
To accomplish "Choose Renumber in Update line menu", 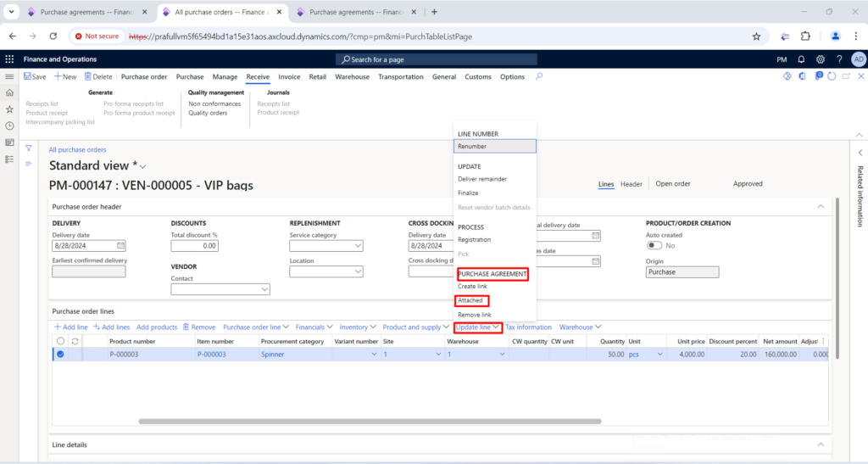I will pyautogui.click(x=495, y=146).
